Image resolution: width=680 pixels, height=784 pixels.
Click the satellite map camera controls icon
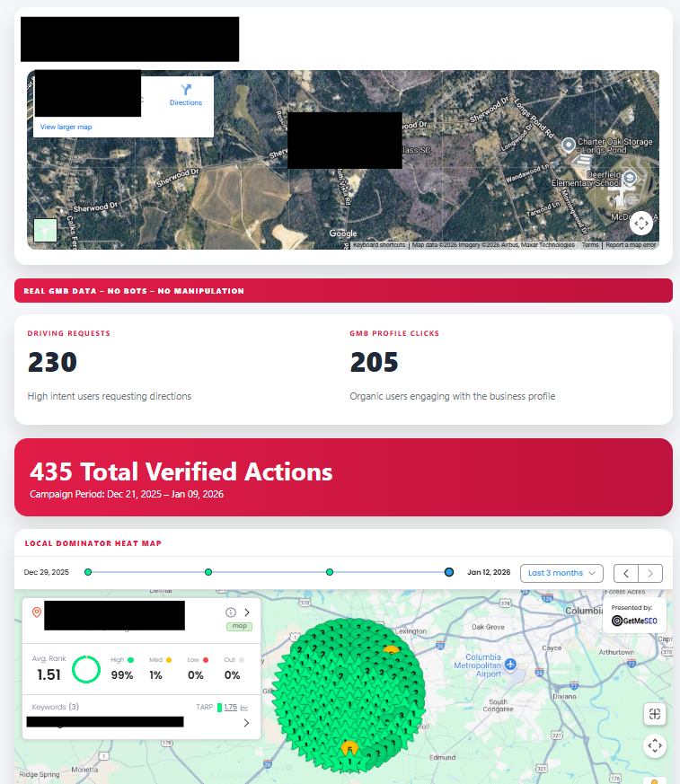click(x=640, y=223)
